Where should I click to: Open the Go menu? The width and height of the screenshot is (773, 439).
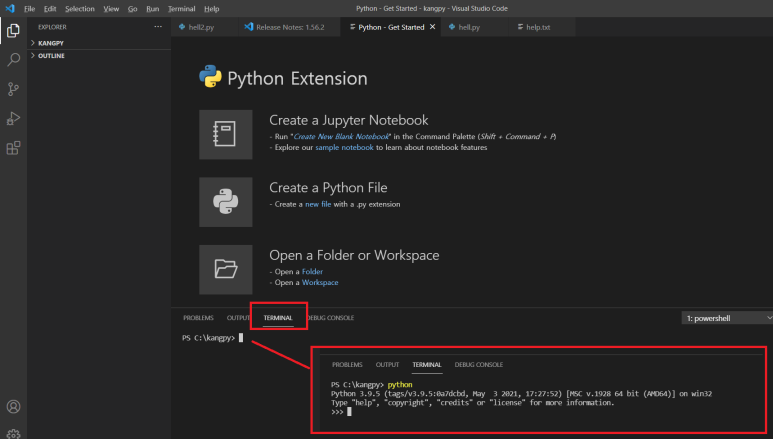133,9
